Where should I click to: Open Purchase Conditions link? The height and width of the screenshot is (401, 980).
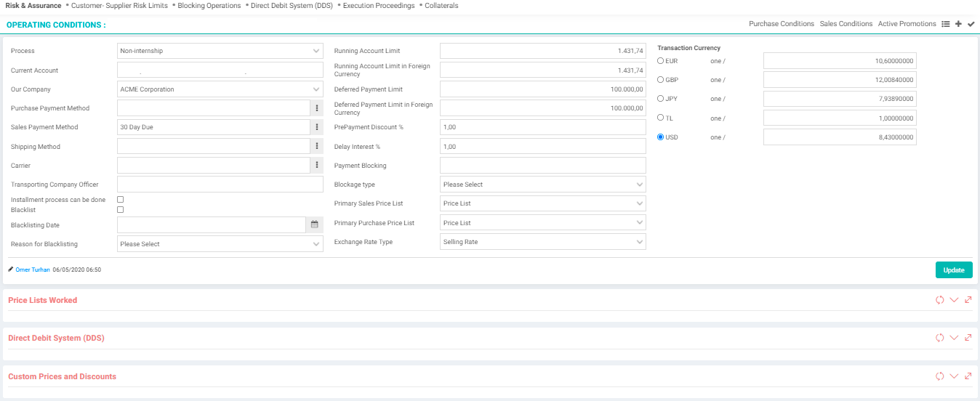(x=782, y=24)
